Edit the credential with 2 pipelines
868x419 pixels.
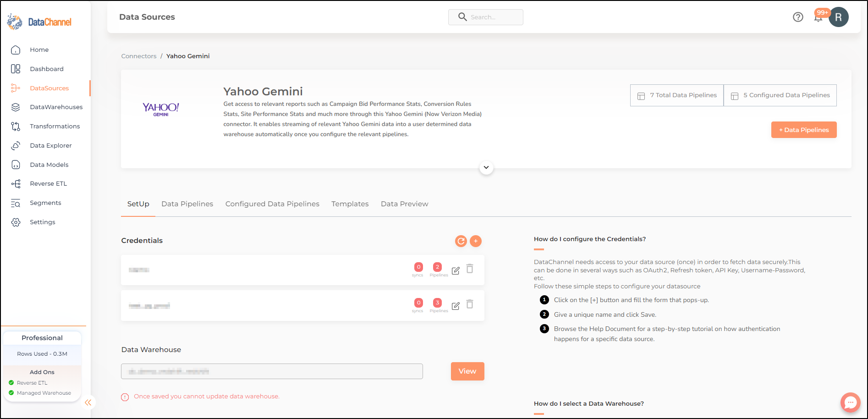pyautogui.click(x=456, y=270)
